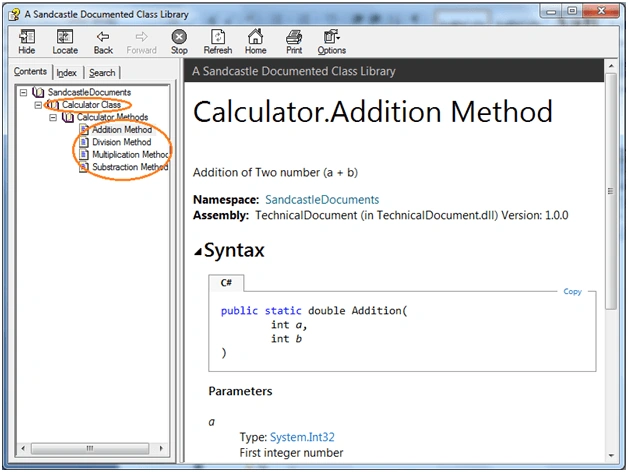Click the content pane scroll down arrow

click(611, 455)
